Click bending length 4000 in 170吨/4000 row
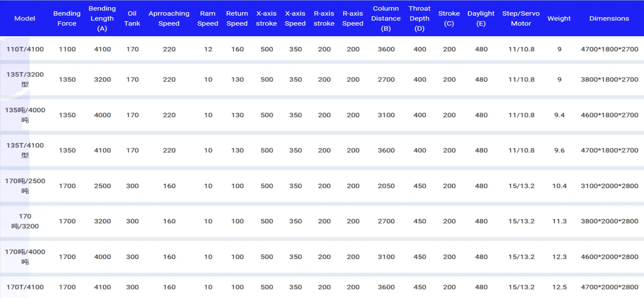Viewport: 644px width, 298px height. (x=103, y=257)
